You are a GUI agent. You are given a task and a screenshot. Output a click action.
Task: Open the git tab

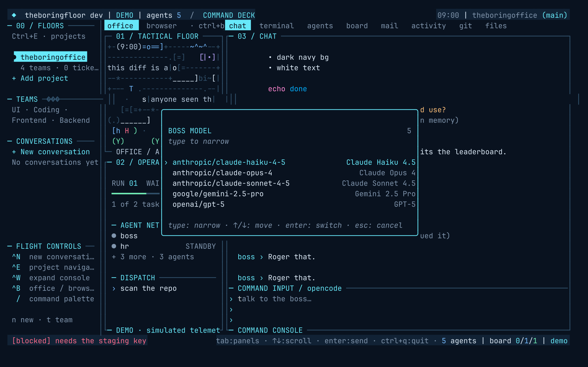pyautogui.click(x=466, y=26)
